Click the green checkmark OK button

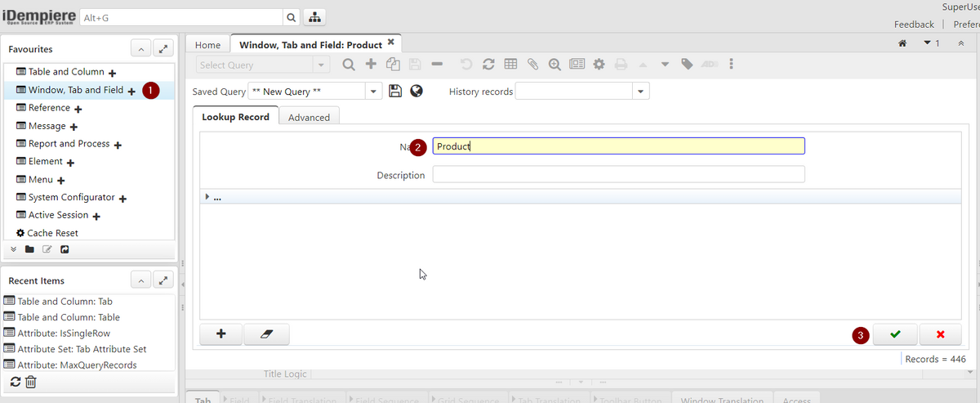point(894,334)
